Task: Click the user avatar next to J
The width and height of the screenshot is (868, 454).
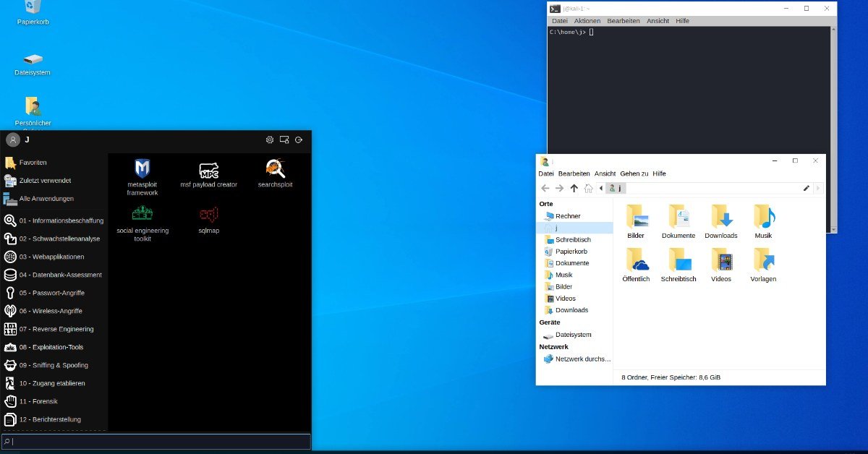Action: [x=13, y=140]
